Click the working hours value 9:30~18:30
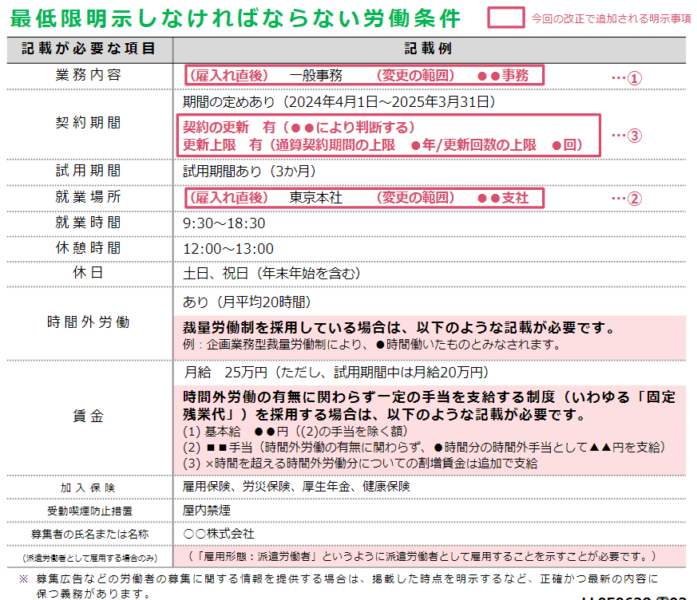 (224, 222)
